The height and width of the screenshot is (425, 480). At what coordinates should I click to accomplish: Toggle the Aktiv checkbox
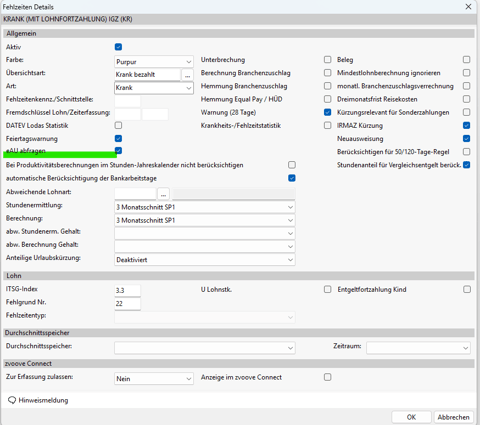click(x=118, y=47)
